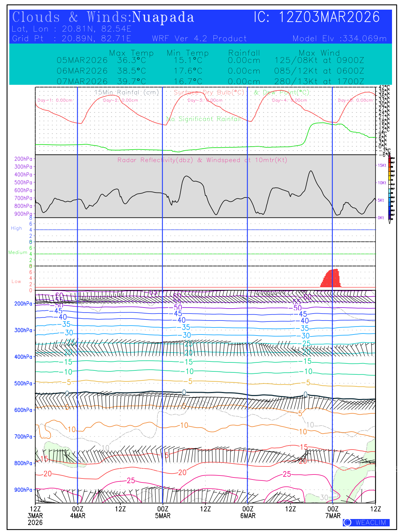This screenshot has height=532, width=399.
Task: Click the Rainfall column header
Action: 244,53
